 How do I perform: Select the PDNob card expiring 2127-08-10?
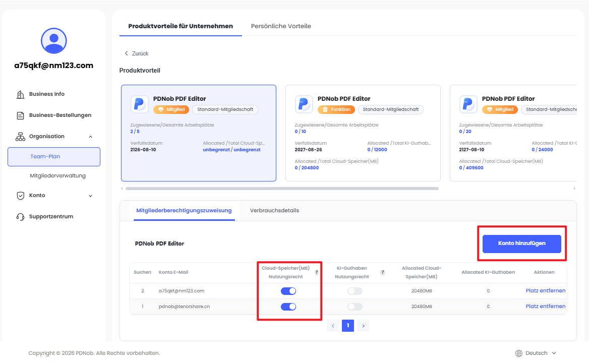tap(513, 133)
